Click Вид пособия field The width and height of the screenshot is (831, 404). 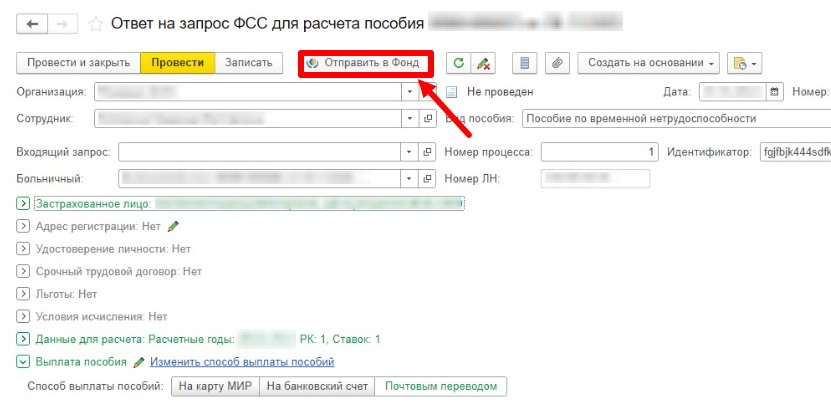(x=676, y=119)
